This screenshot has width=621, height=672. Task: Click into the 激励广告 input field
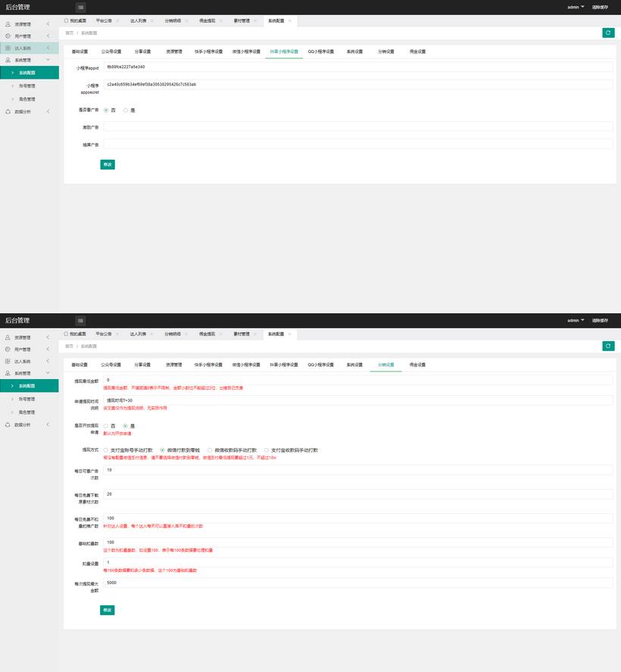click(x=357, y=126)
